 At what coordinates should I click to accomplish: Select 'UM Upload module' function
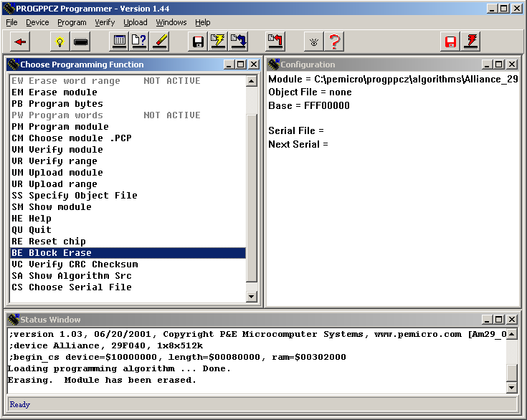128,172
